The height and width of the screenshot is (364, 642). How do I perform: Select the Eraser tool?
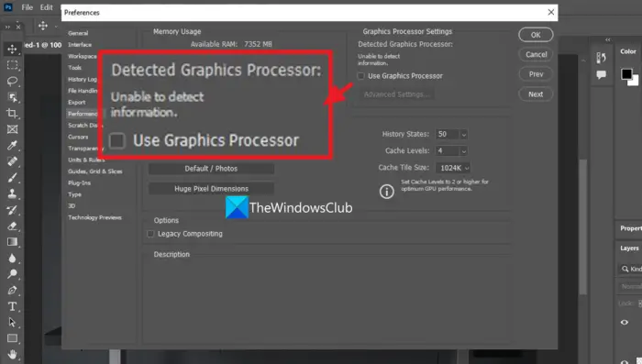12,226
